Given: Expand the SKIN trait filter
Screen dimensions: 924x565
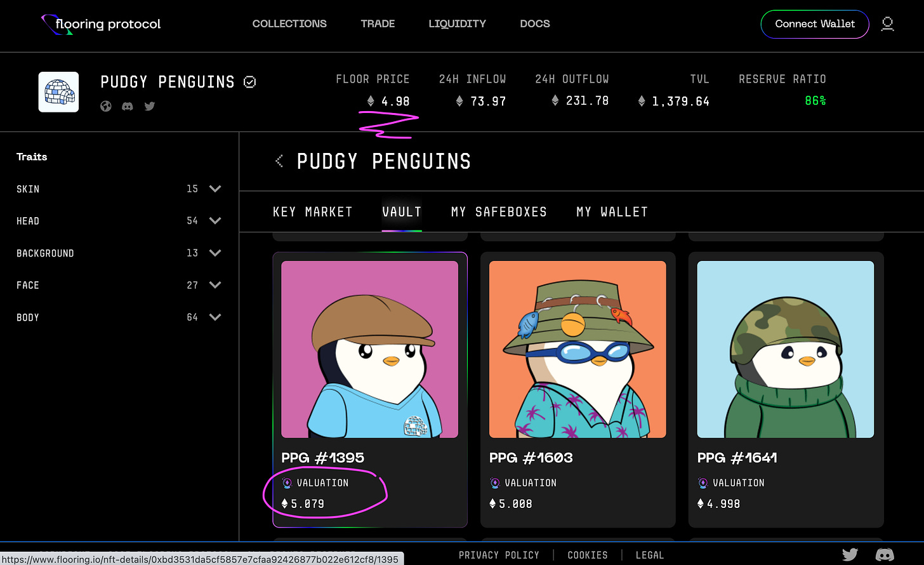Looking at the screenshot, I should (215, 189).
